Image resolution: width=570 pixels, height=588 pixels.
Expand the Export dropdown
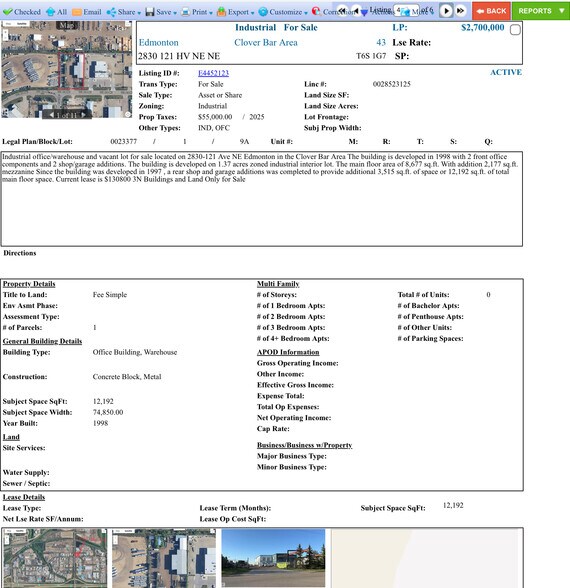pyautogui.click(x=236, y=12)
